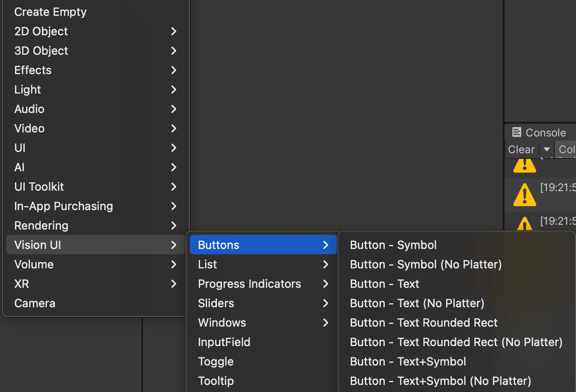This screenshot has width=576, height=392.
Task: Choose Create Empty from the context menu
Action: click(95, 12)
